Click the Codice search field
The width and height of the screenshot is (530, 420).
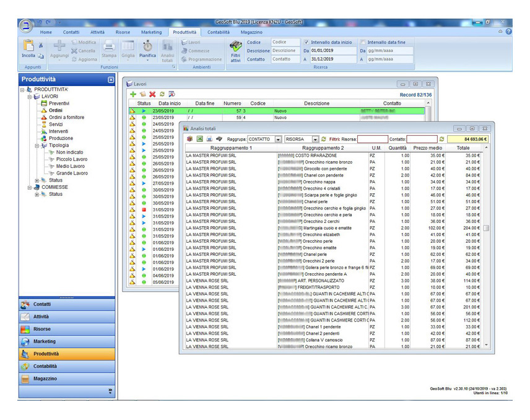pyautogui.click(x=285, y=42)
